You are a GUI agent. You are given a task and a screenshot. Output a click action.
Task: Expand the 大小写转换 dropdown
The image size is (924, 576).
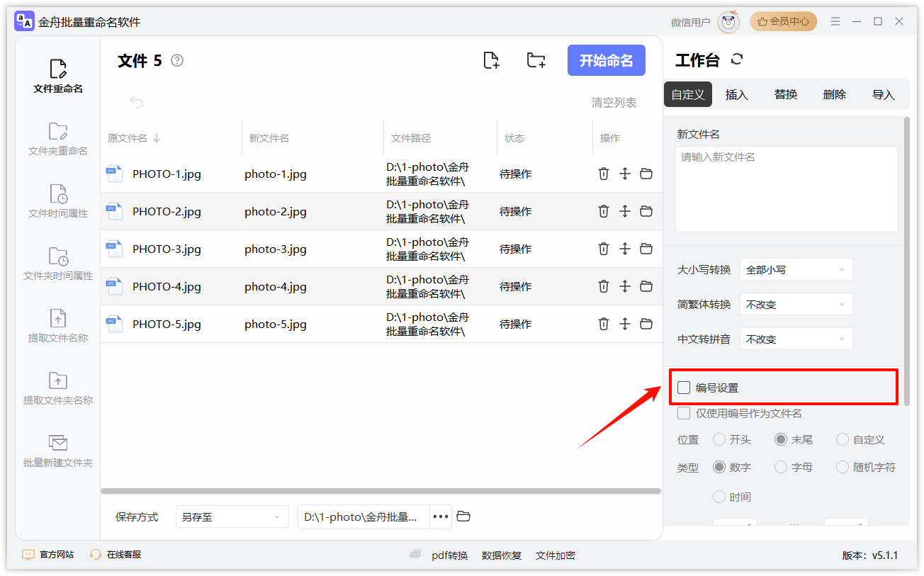pos(796,269)
